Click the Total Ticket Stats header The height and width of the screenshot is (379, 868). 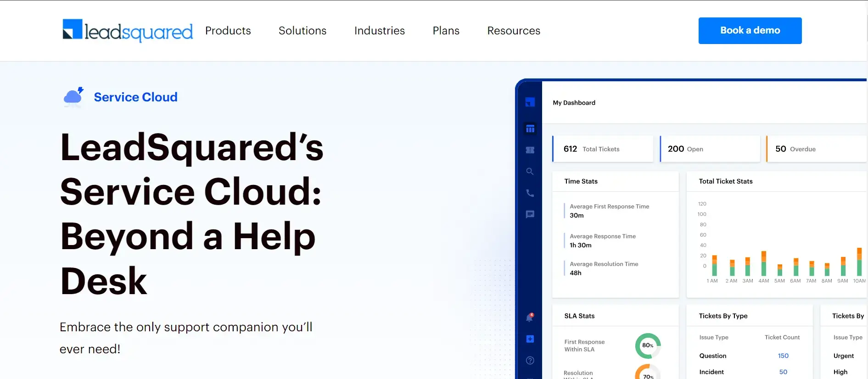coord(726,181)
